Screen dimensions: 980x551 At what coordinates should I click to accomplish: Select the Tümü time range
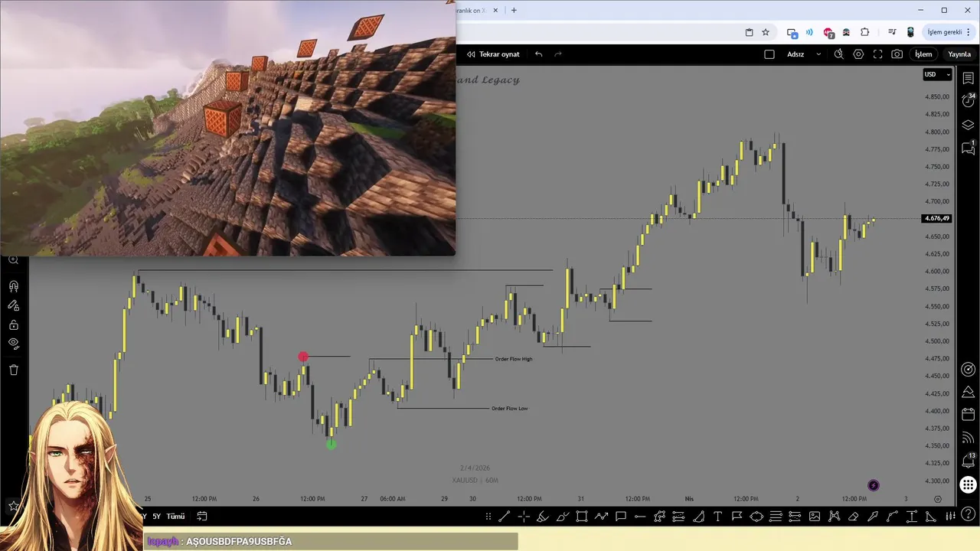176,517
